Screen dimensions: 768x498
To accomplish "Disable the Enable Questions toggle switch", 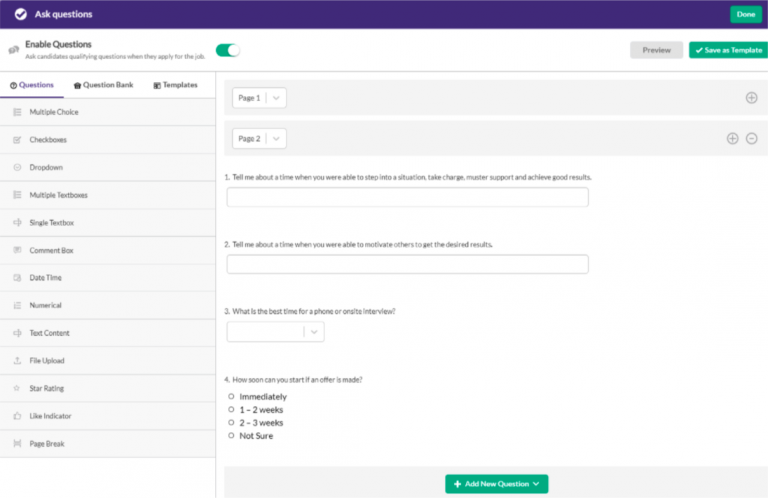I will pos(228,50).
